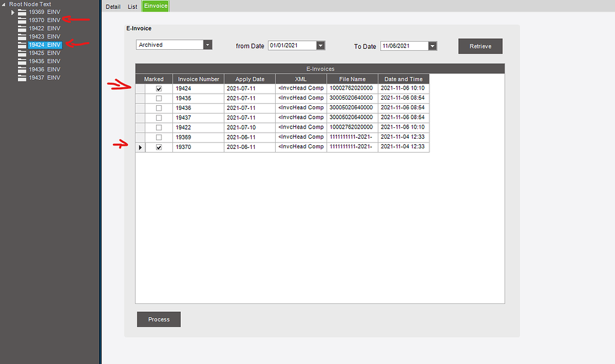Click invoice number cell 19436
The width and height of the screenshot is (615, 364).
[198, 108]
